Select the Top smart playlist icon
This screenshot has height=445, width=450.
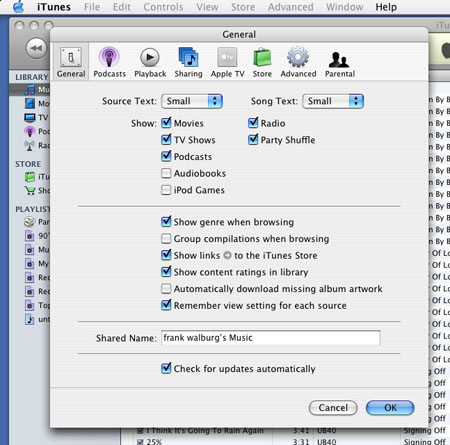tap(30, 305)
